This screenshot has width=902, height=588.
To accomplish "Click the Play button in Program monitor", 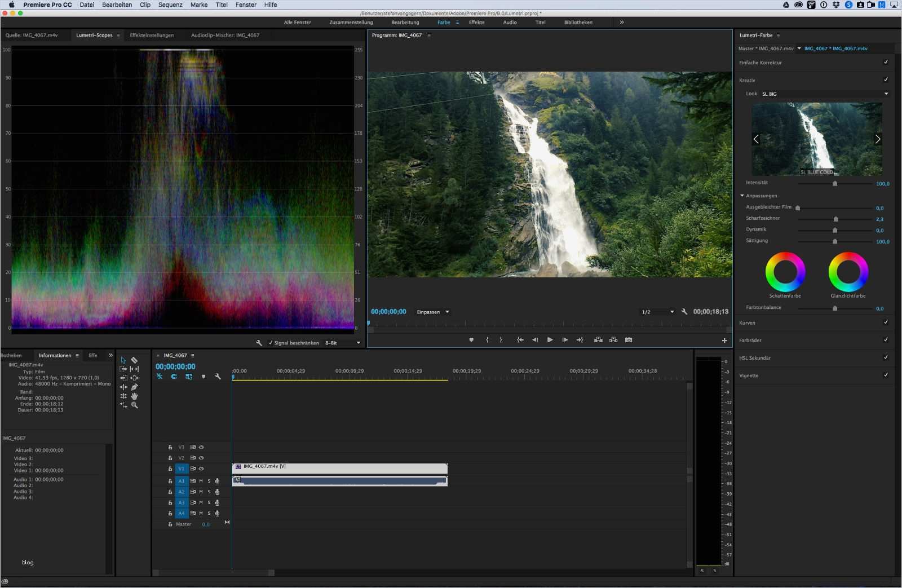I will click(550, 340).
